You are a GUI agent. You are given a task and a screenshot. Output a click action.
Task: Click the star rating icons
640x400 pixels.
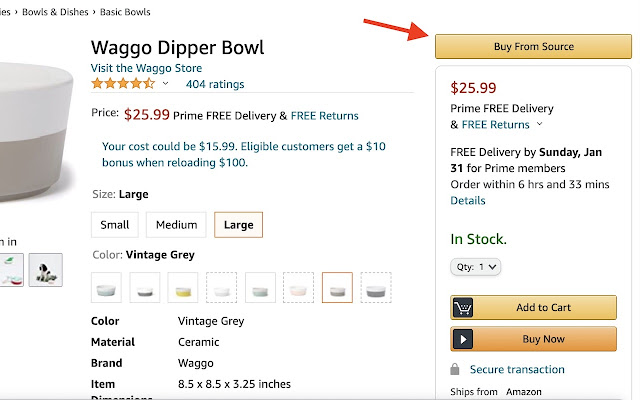coord(123,84)
